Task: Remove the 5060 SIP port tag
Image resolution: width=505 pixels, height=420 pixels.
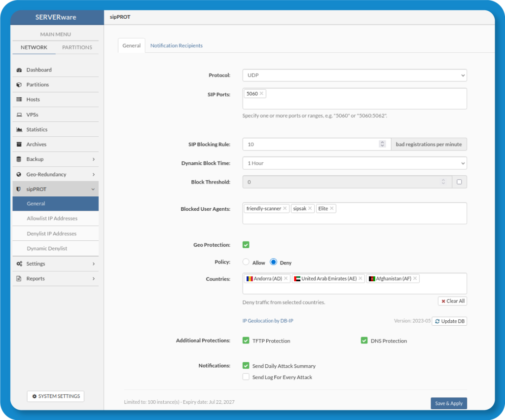Action: coord(261,94)
